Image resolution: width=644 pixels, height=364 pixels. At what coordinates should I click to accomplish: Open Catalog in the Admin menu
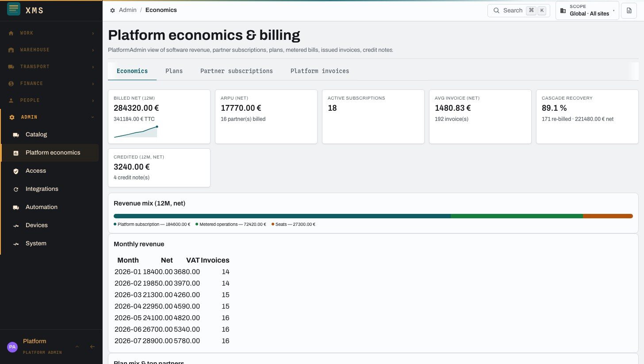click(x=50, y=135)
